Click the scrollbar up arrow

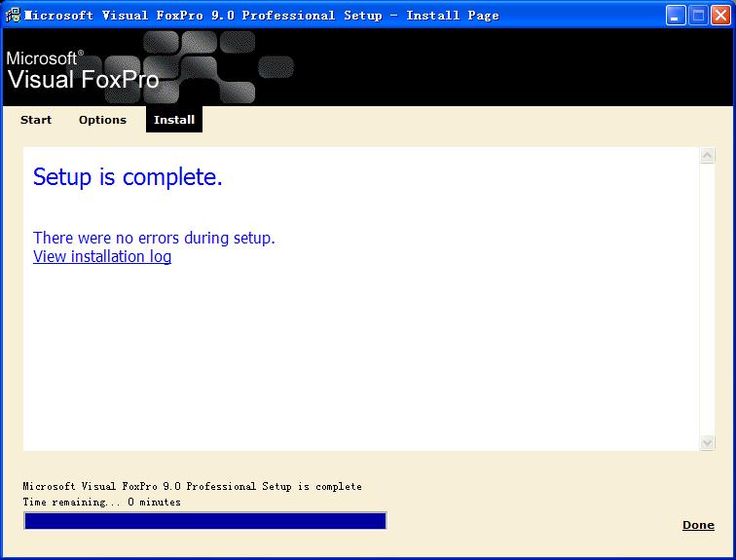tap(708, 156)
